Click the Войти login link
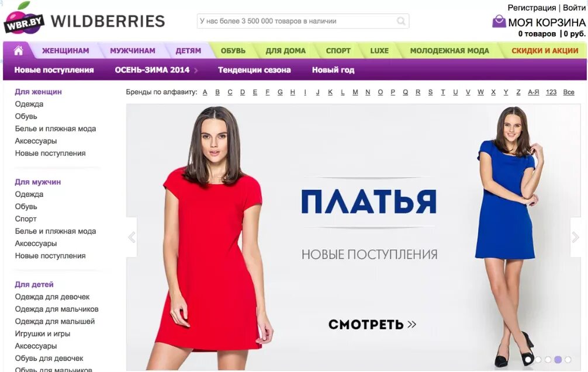This screenshot has width=588, height=372. pos(574,8)
